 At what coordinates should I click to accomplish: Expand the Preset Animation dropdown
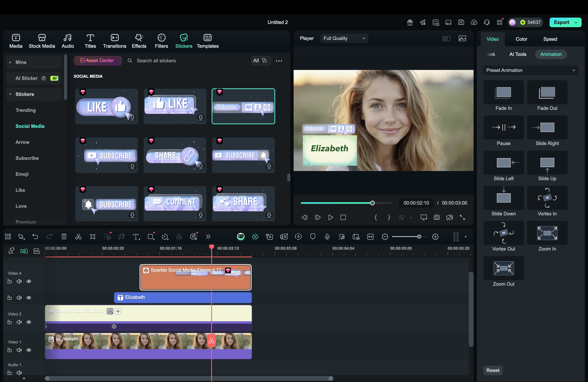530,70
